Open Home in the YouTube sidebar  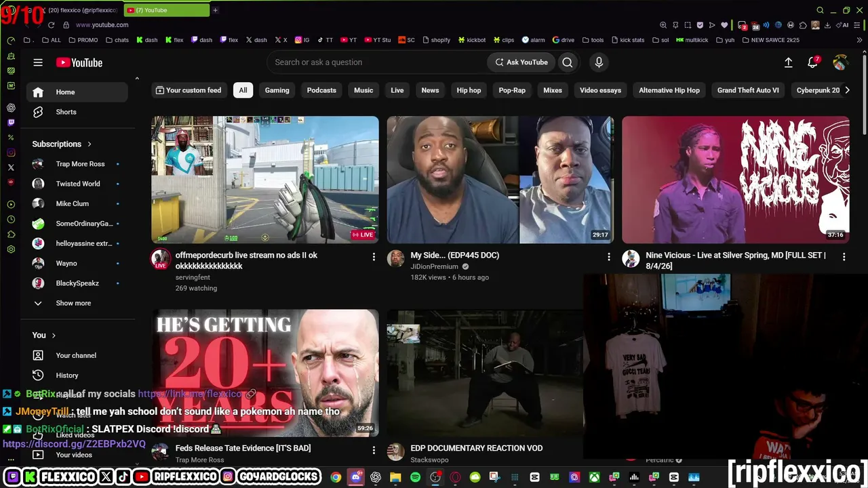[77, 92]
